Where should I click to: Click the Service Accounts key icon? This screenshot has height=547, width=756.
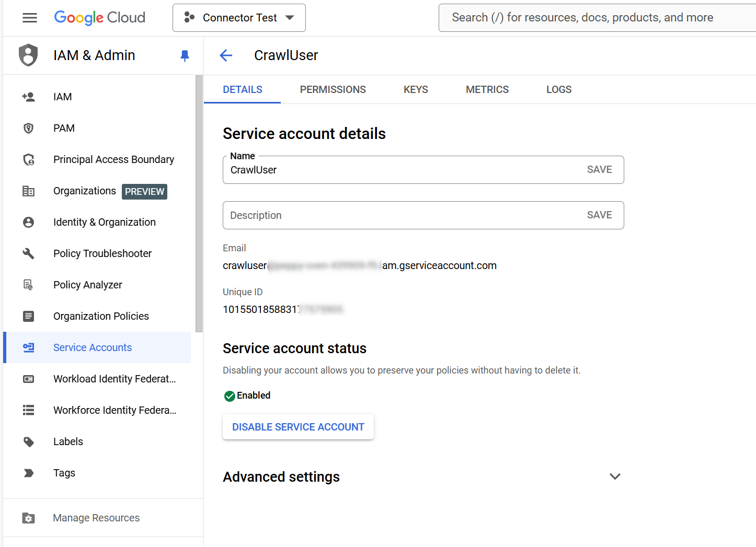28,347
